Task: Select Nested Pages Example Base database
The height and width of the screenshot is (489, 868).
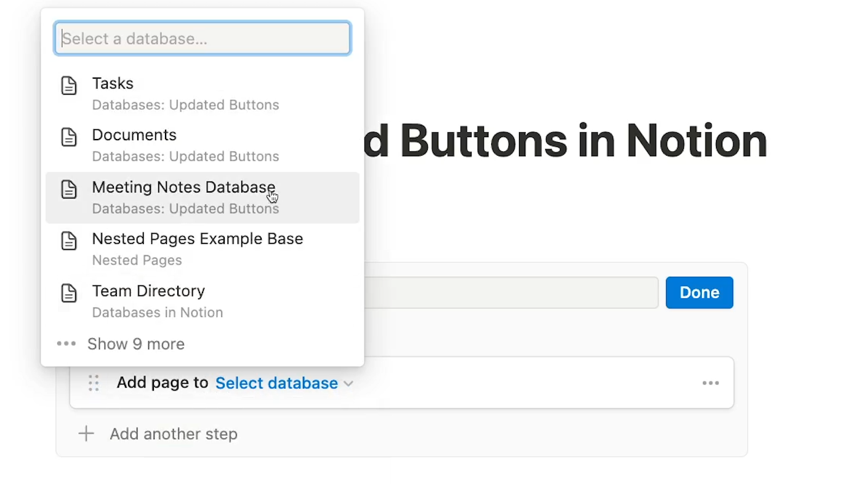Action: (203, 249)
